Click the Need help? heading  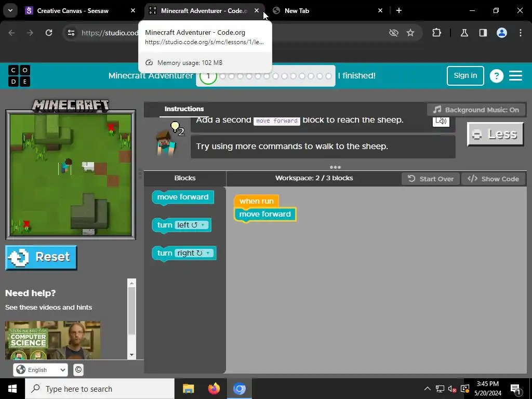click(x=30, y=293)
